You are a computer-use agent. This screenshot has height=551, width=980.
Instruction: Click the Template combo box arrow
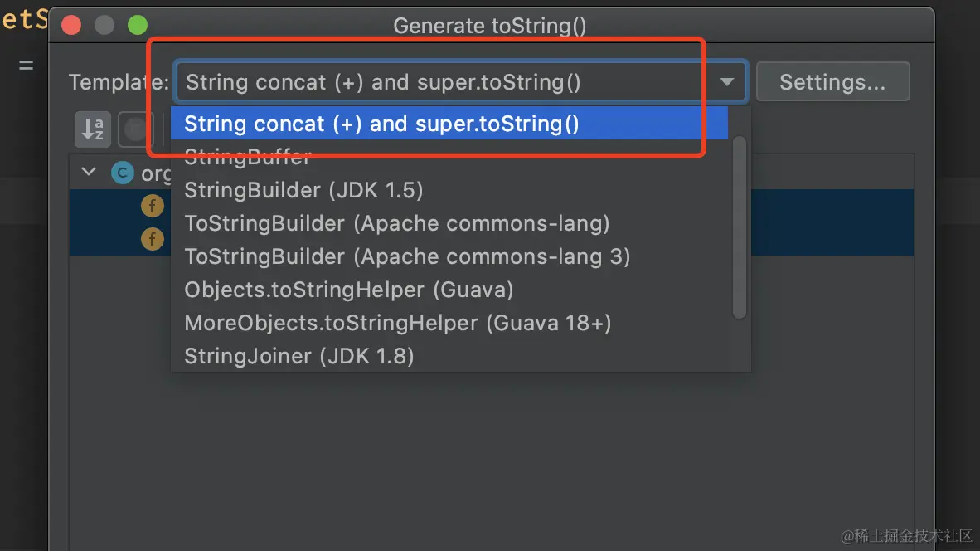click(726, 82)
